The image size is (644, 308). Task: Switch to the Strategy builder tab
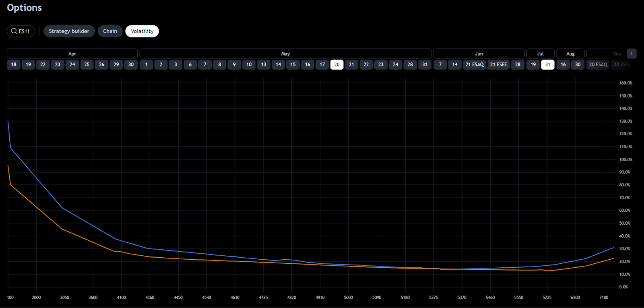(x=69, y=31)
